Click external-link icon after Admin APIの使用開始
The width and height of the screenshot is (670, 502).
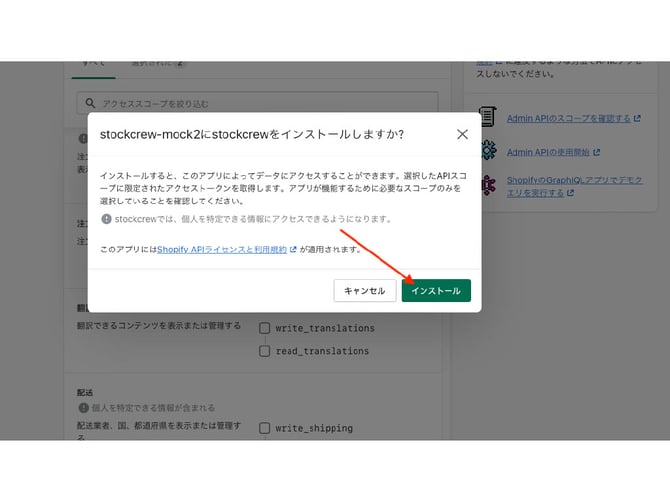coord(597,153)
